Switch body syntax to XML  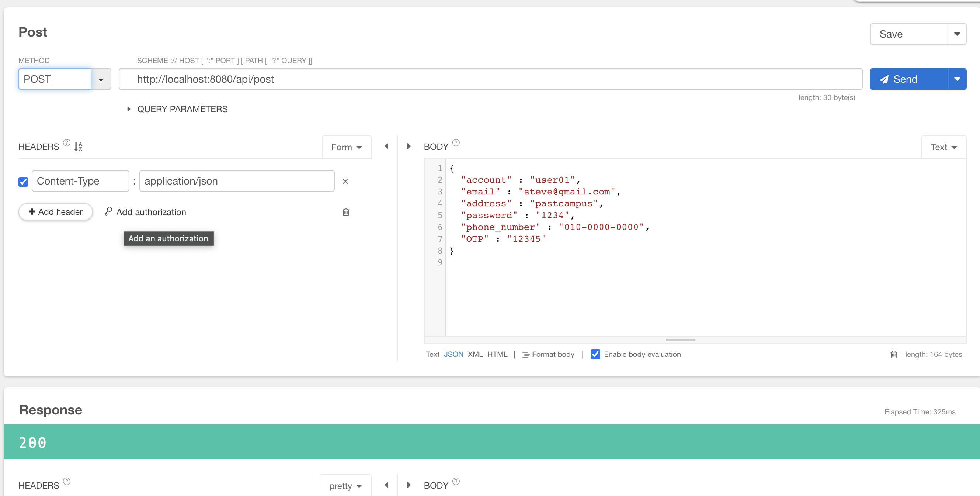click(475, 354)
